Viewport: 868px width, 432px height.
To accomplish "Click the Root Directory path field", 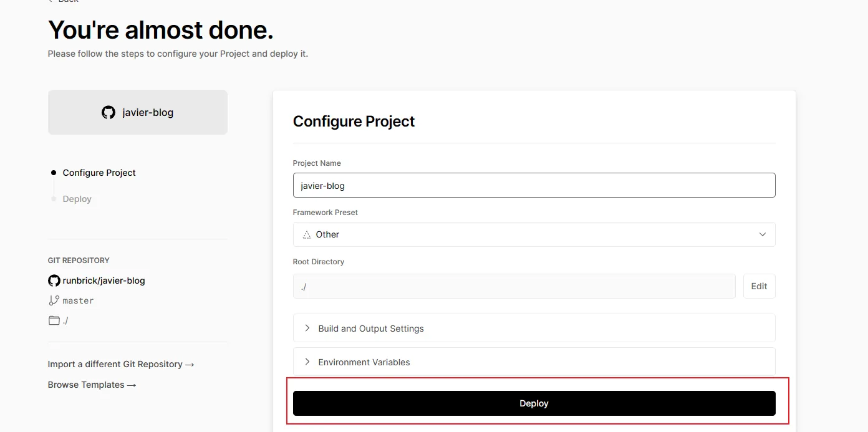I will point(514,286).
